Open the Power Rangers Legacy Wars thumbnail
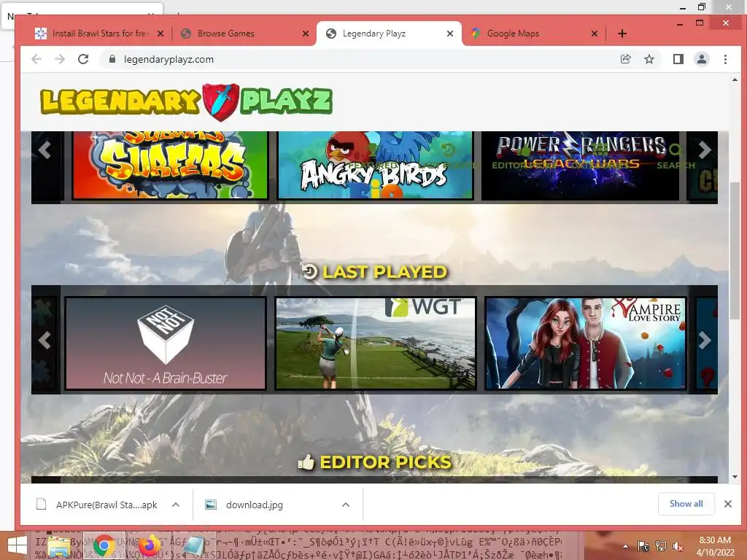Screen dimensions: 747x560 (x=580, y=165)
